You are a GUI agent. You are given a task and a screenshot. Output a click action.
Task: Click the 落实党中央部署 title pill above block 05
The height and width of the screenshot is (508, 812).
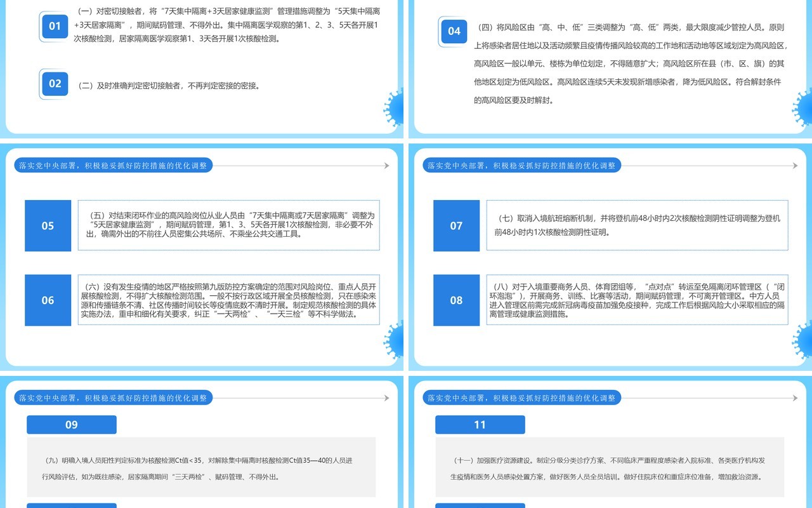[114, 166]
